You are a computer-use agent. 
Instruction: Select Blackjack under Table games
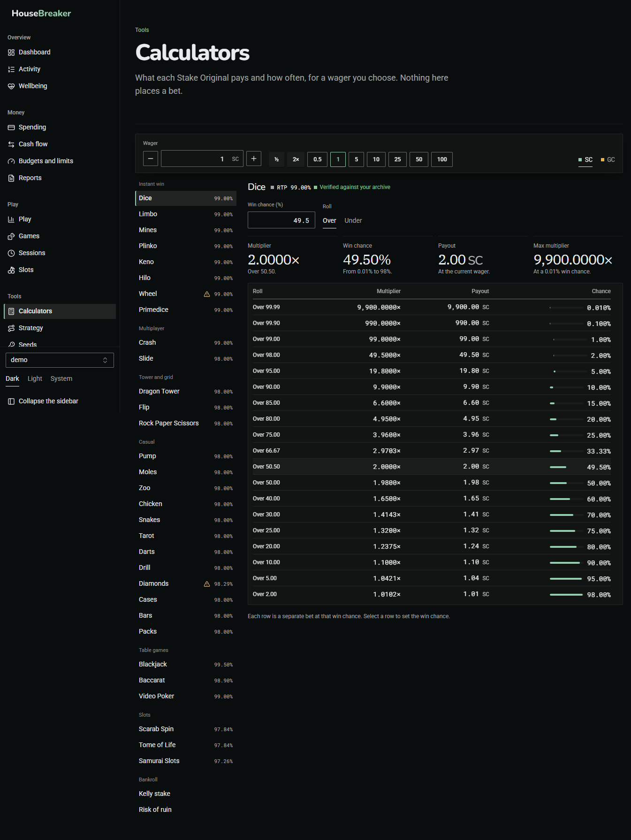point(186,665)
